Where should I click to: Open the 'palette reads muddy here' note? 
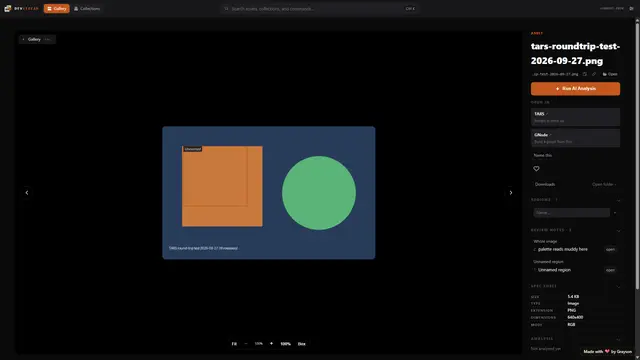click(x=610, y=249)
